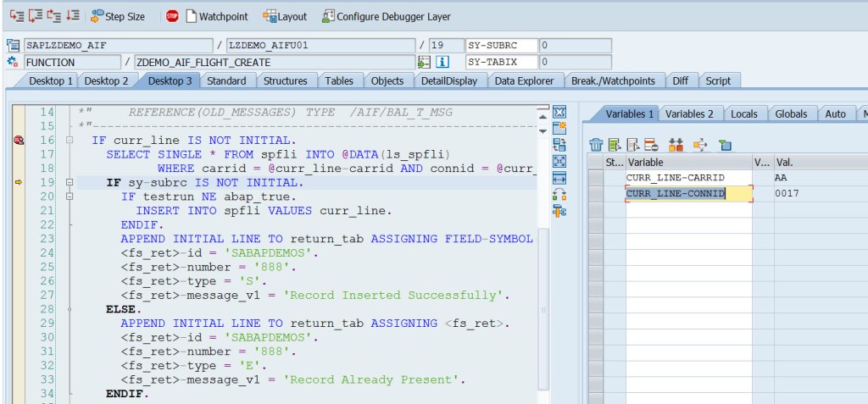The height and width of the screenshot is (404, 868).
Task: Click the Variable column header
Action: pyautogui.click(x=689, y=163)
